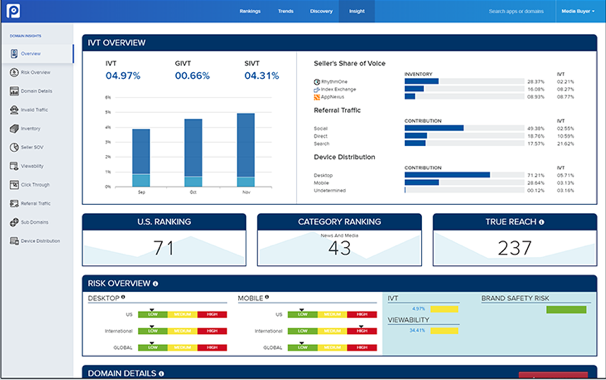
Task: Open the Device Distribution sidebar link
Action: point(40,241)
